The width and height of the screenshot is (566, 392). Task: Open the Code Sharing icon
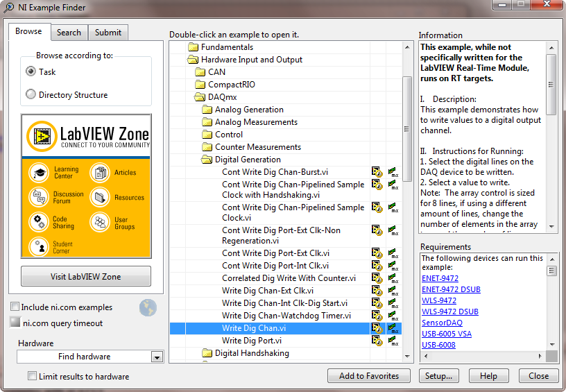click(x=39, y=221)
